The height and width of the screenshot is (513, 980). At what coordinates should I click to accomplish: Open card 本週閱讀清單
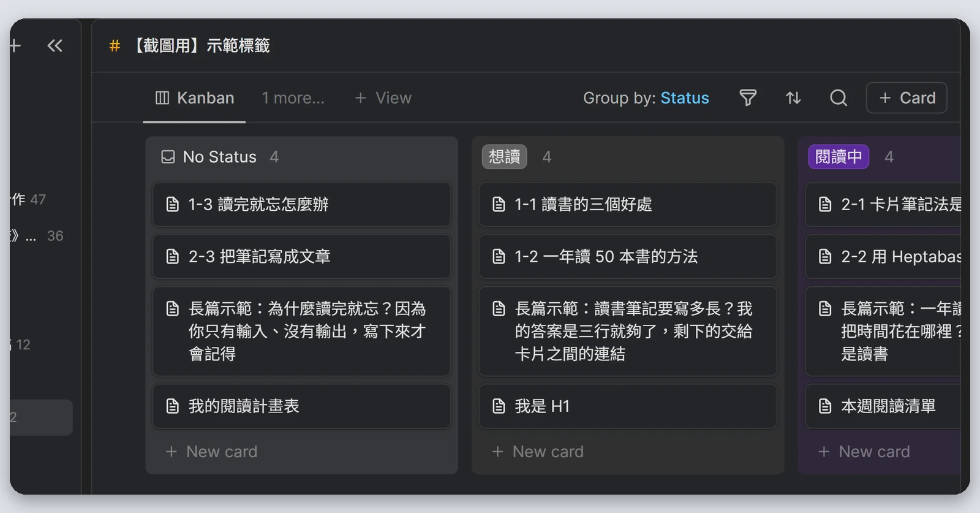(883, 406)
